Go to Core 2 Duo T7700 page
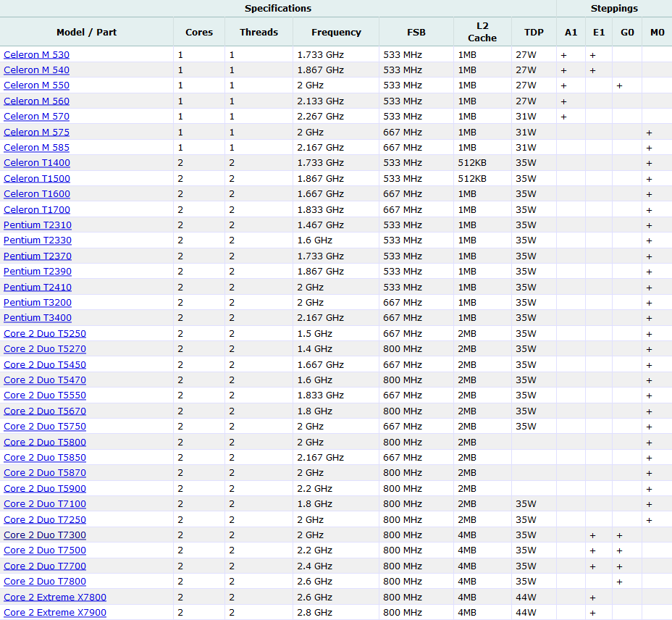The width and height of the screenshot is (672, 620). (x=45, y=566)
